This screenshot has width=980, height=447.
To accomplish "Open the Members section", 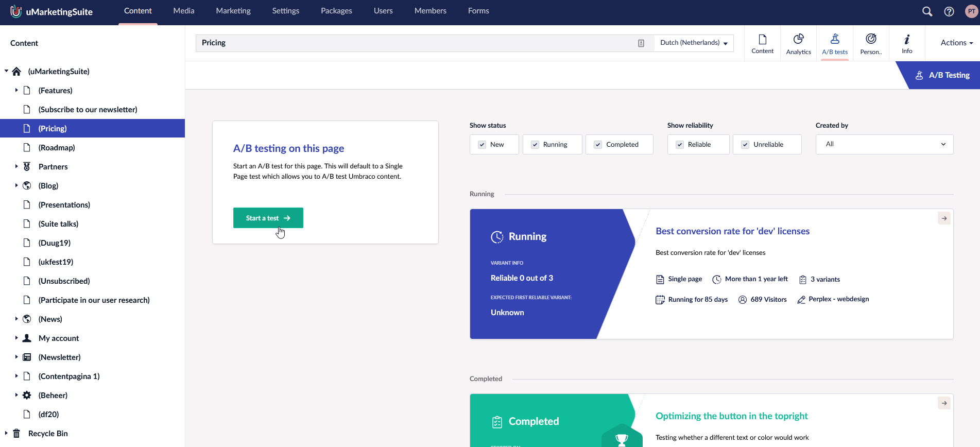I will pos(430,11).
